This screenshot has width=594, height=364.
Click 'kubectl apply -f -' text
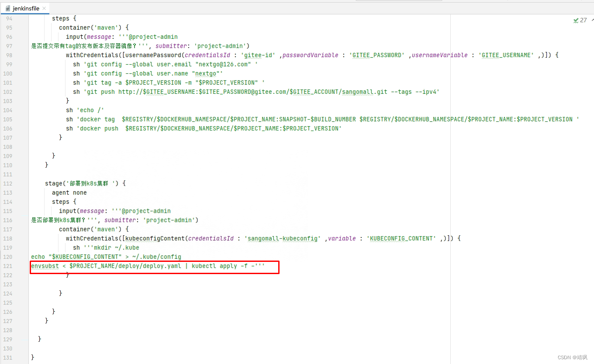point(223,266)
